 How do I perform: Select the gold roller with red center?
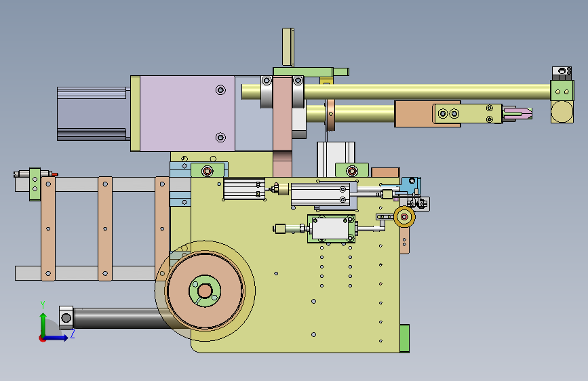pos(404,217)
